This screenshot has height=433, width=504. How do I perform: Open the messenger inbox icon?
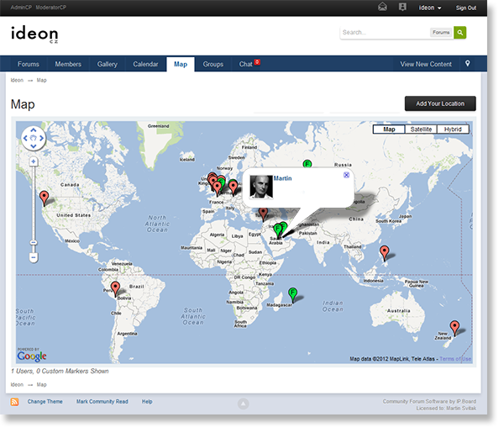pos(382,7)
